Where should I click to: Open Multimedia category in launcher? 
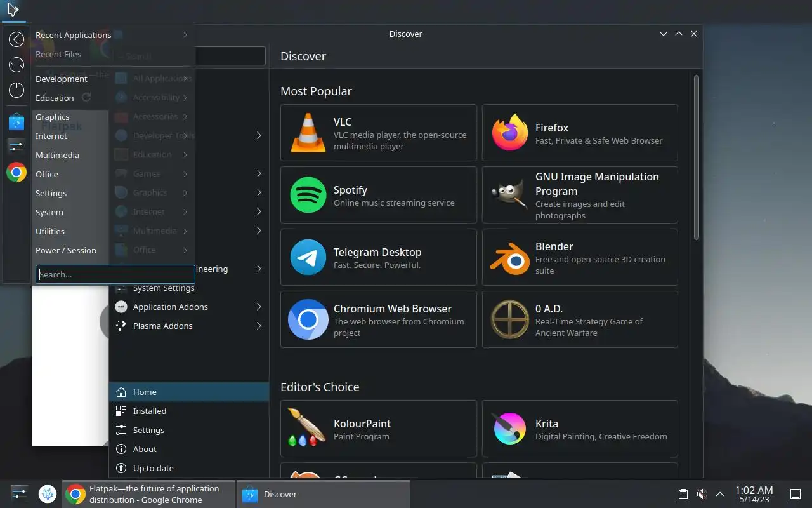(57, 155)
